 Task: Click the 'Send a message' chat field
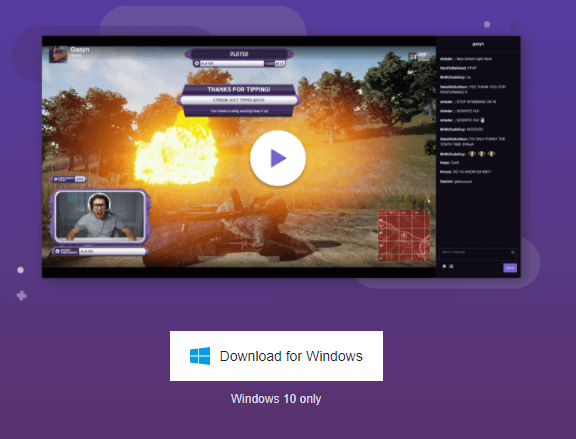point(478,254)
